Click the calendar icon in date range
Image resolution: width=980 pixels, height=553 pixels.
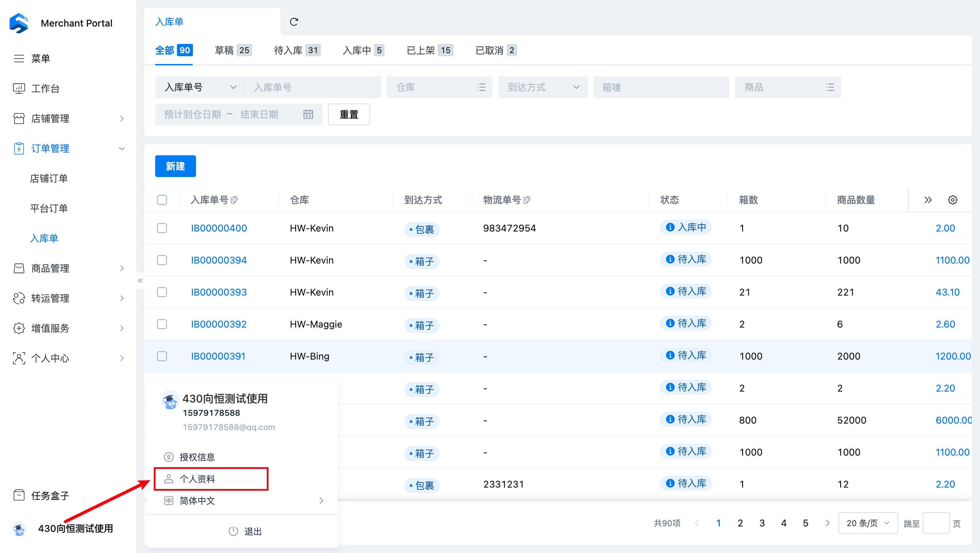click(308, 114)
